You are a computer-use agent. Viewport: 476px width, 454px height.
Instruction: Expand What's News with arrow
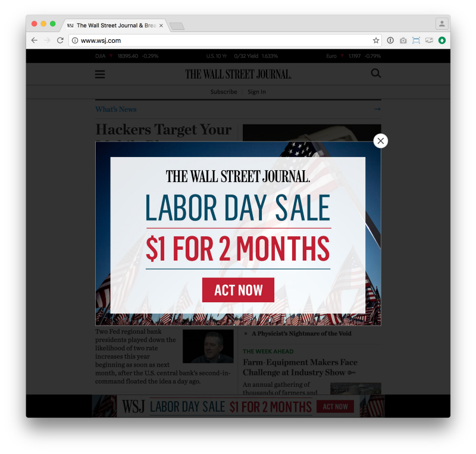coord(377,109)
